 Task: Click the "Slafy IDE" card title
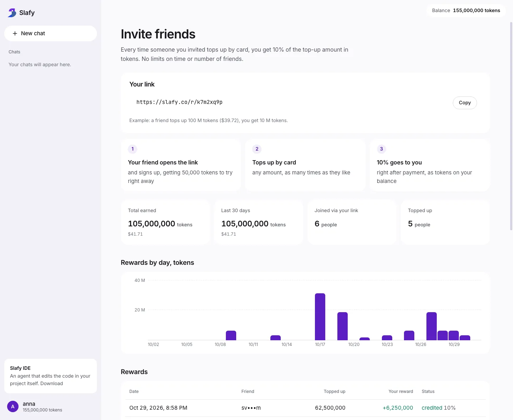[x=20, y=368]
